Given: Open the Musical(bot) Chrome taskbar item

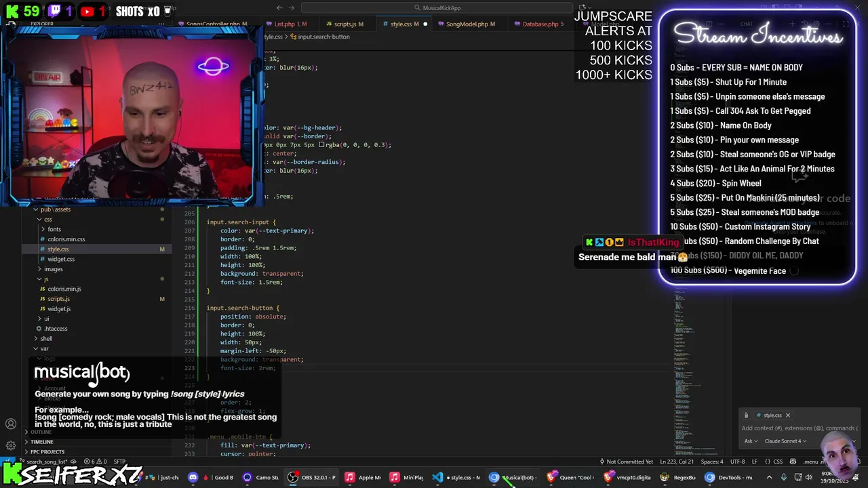Looking at the screenshot, I should [x=513, y=477].
